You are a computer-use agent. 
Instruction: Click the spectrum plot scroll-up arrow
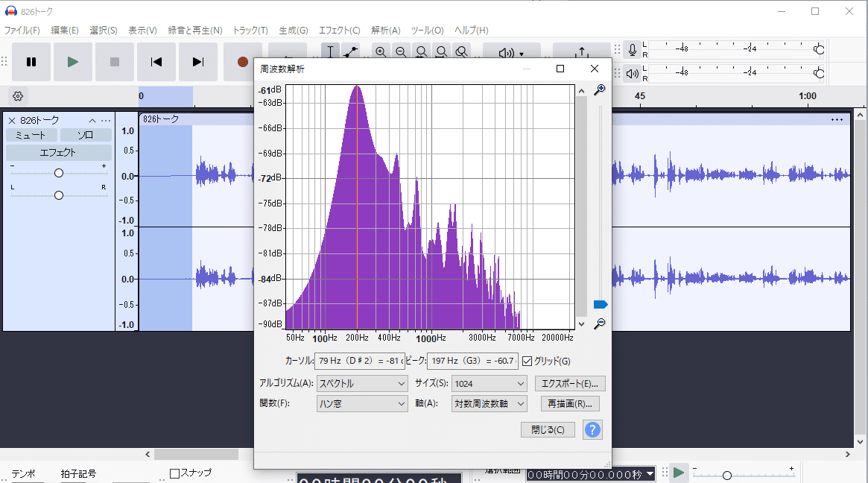[581, 91]
